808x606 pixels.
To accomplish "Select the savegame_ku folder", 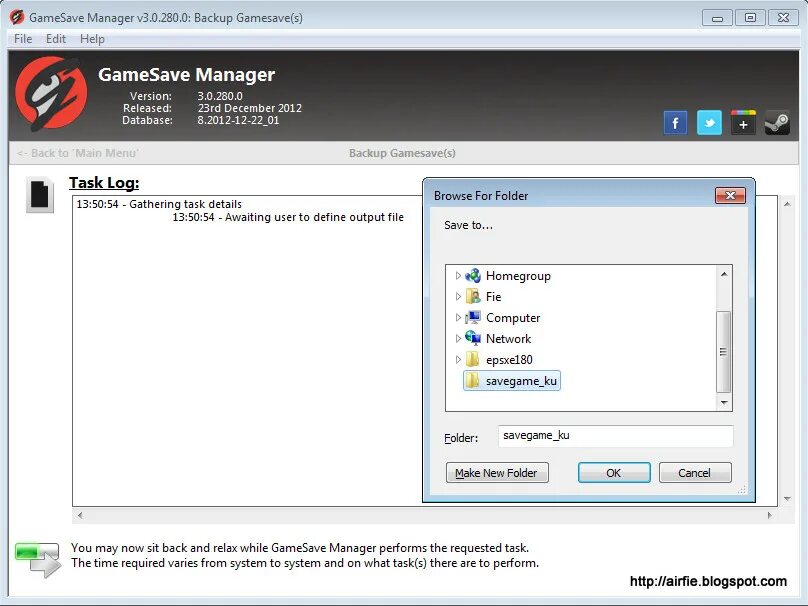I will (520, 380).
